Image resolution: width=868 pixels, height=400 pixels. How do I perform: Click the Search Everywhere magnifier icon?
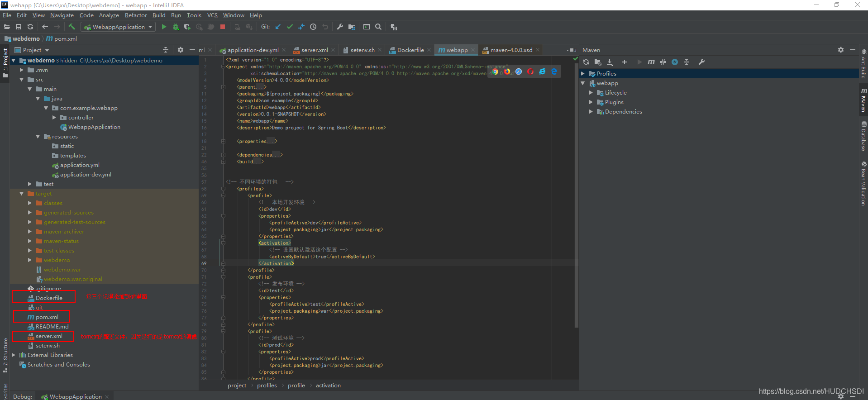tap(378, 27)
